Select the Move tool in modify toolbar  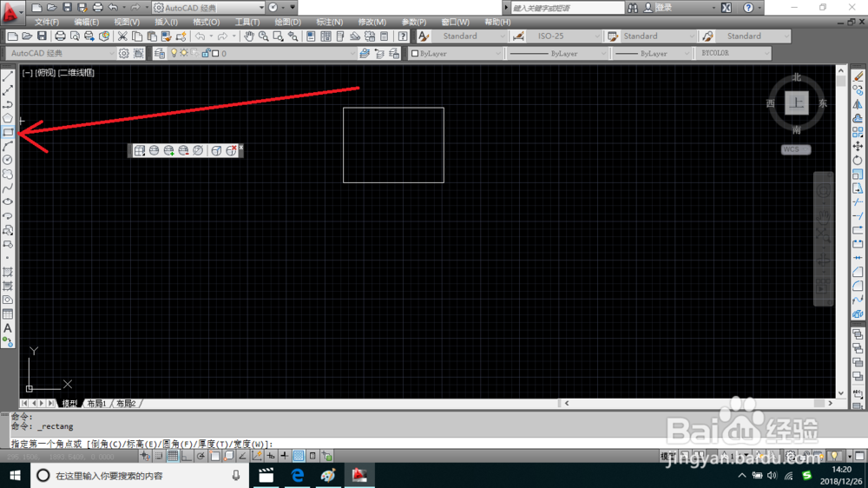coord(858,146)
